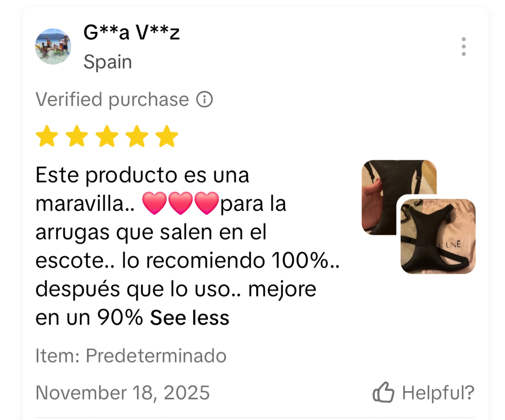Open reviewer's round profile avatar
The width and height of the screenshot is (505, 420).
click(53, 47)
